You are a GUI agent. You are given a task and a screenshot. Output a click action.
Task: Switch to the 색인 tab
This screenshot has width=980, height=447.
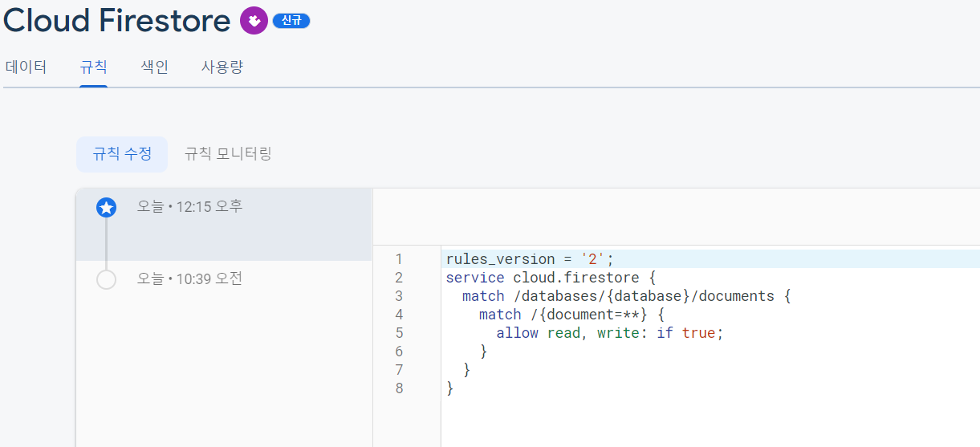(x=154, y=67)
